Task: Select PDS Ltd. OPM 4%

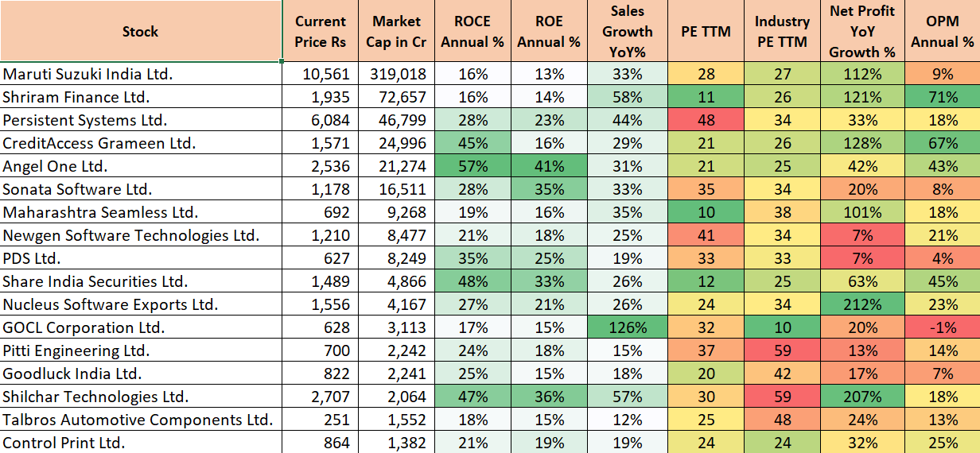Action: tap(943, 259)
